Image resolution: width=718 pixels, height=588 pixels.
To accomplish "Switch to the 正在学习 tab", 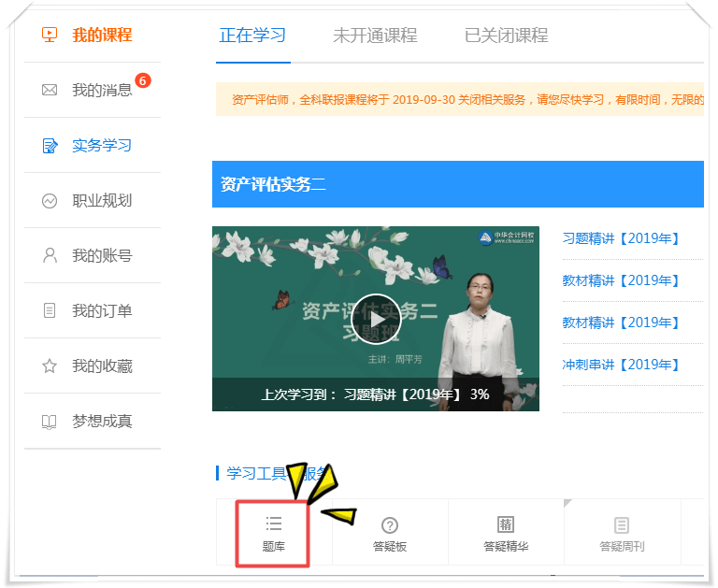I will (x=252, y=36).
